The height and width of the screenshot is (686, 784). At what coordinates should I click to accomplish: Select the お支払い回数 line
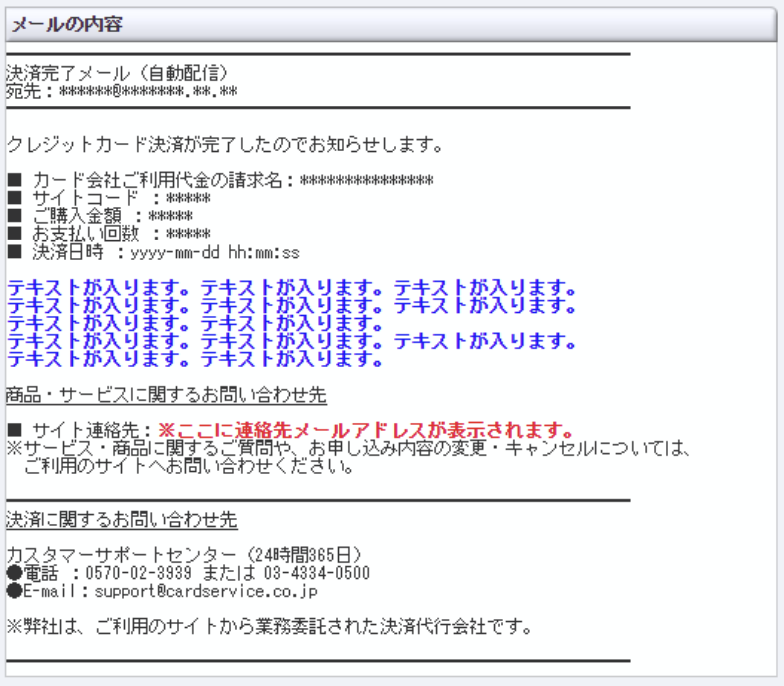coord(109,234)
